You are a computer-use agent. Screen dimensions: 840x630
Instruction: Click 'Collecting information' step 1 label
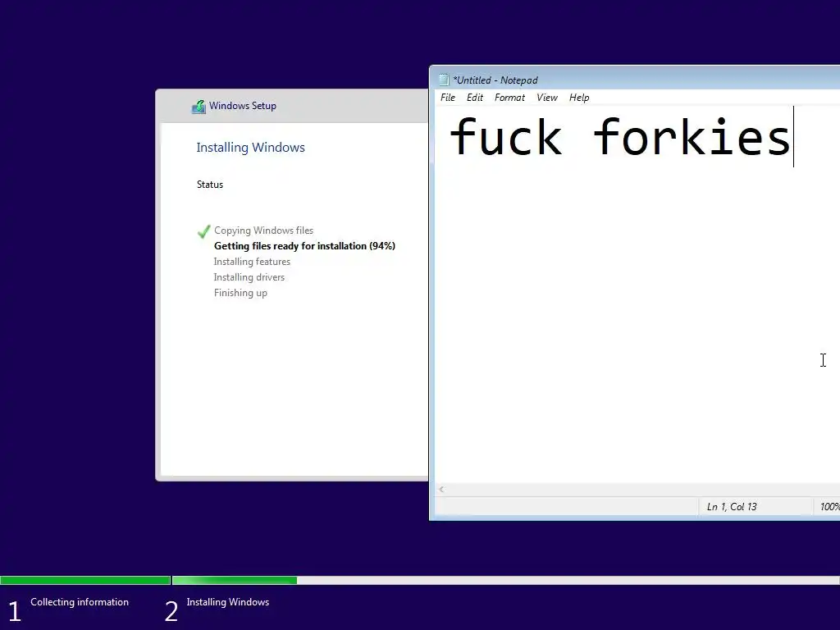click(80, 602)
